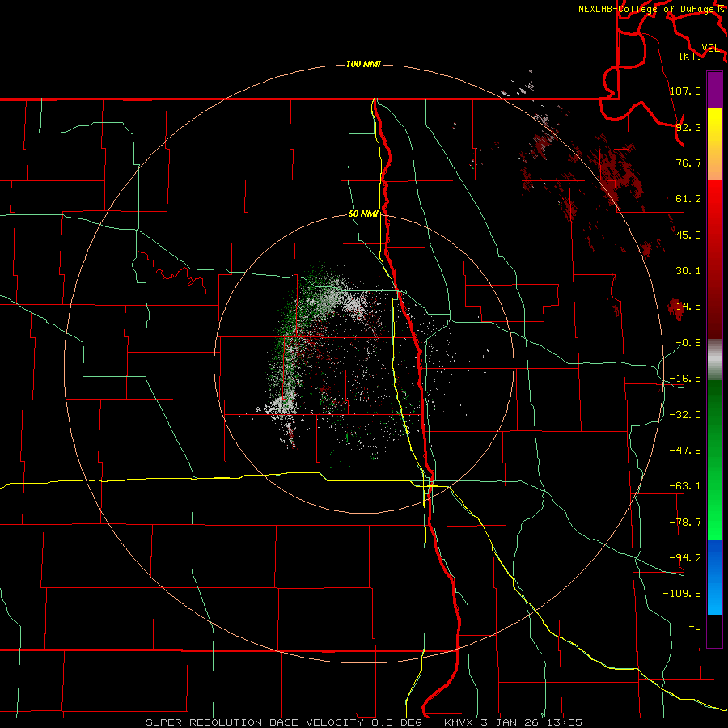Click the 45.6 legend value

pyautogui.click(x=688, y=235)
